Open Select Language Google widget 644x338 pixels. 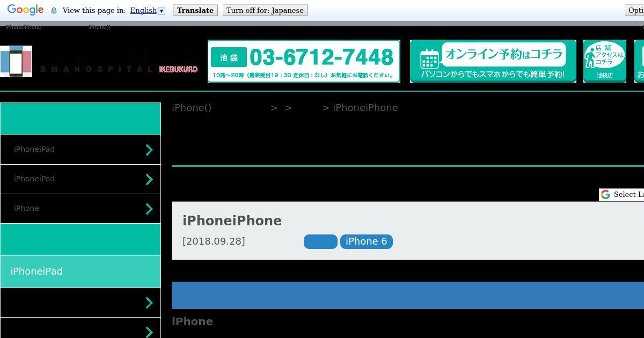click(621, 194)
